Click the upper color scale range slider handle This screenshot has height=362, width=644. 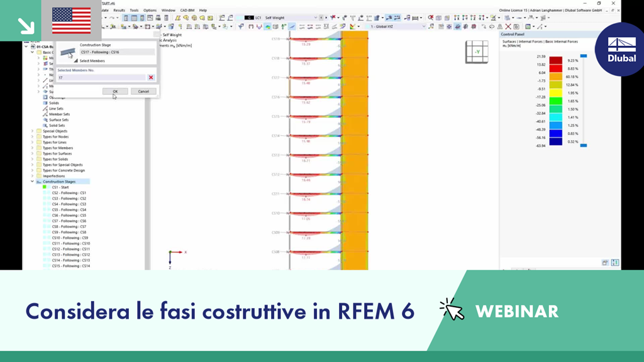pos(583,56)
